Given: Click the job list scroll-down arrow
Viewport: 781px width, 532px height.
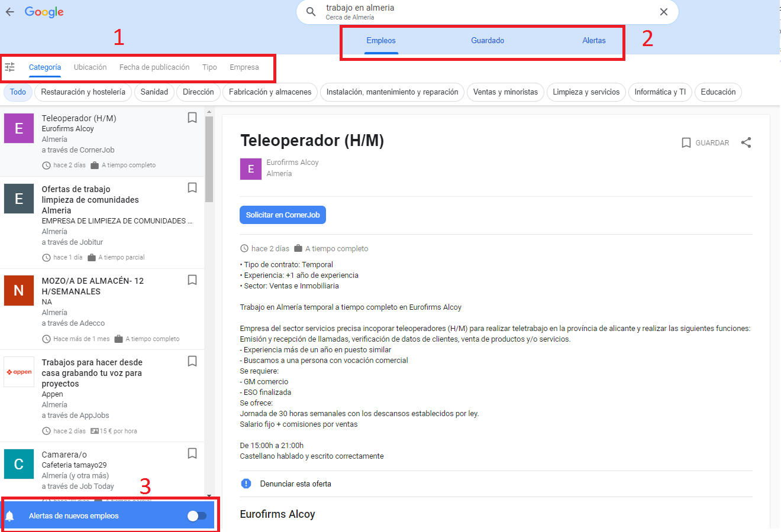Looking at the screenshot, I should click(209, 495).
